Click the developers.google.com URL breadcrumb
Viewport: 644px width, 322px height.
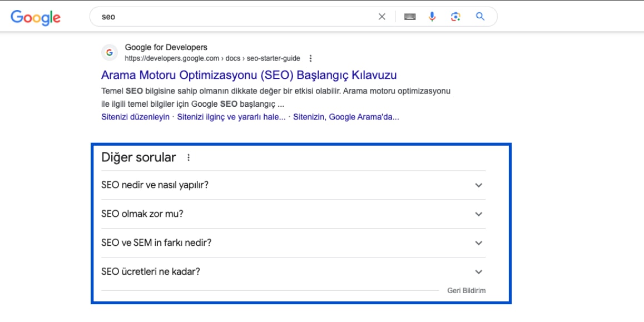tap(212, 58)
